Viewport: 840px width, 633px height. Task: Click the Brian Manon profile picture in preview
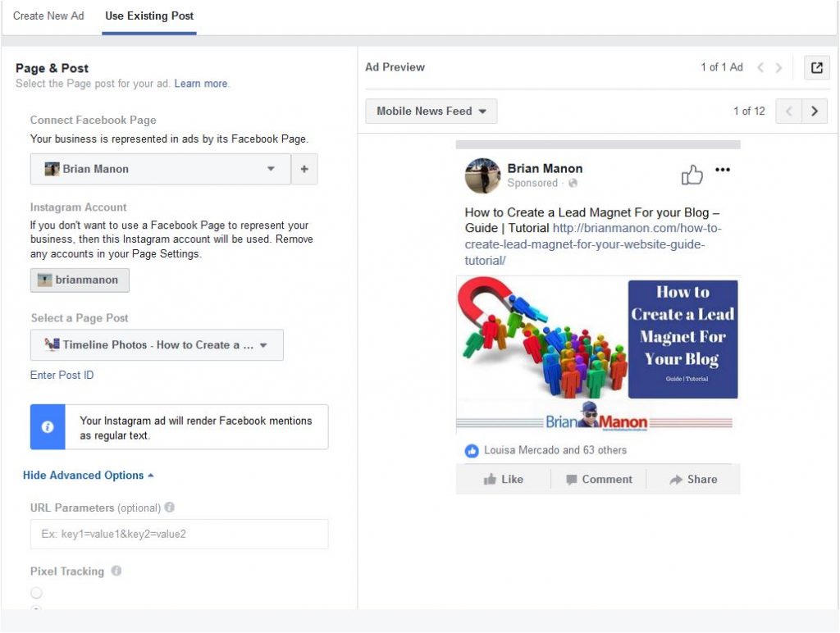tap(482, 175)
